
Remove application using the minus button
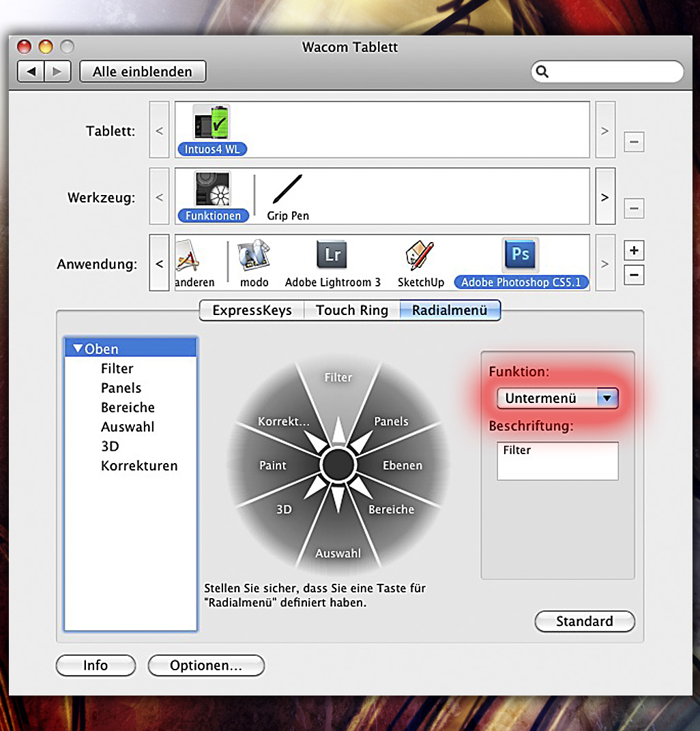click(x=634, y=276)
